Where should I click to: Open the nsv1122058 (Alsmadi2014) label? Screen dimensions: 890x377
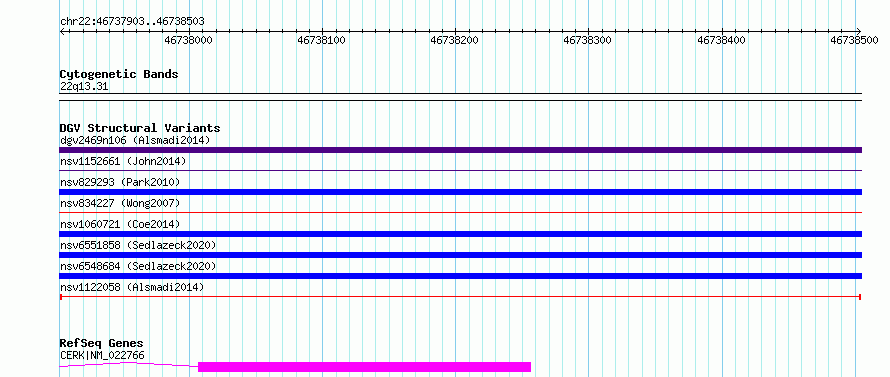pyautogui.click(x=132, y=287)
